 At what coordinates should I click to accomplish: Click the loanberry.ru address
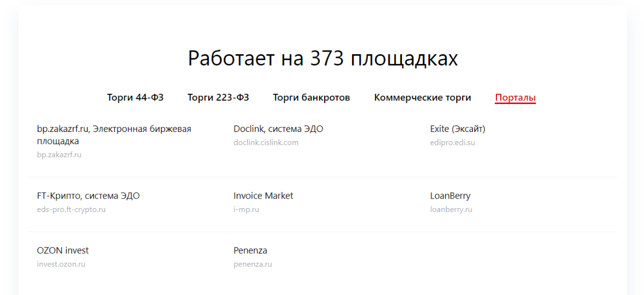(x=451, y=210)
